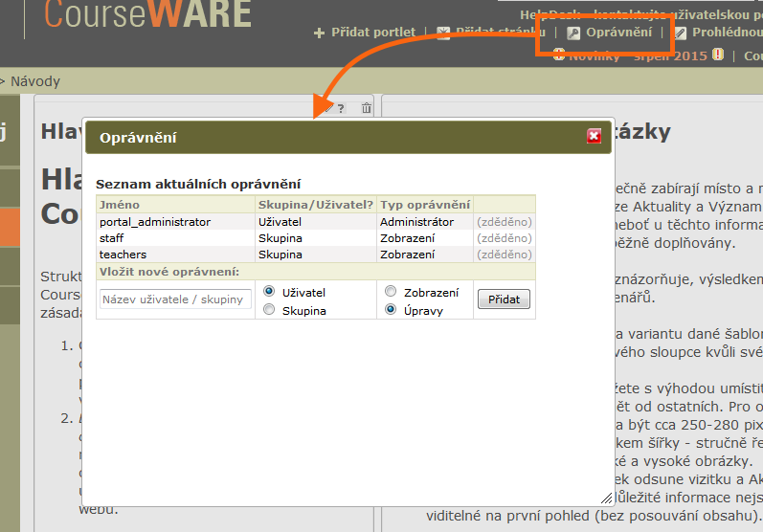The width and height of the screenshot is (763, 532).
Task: Click the pencil icon beside Prohlédnout
Action: click(x=681, y=33)
